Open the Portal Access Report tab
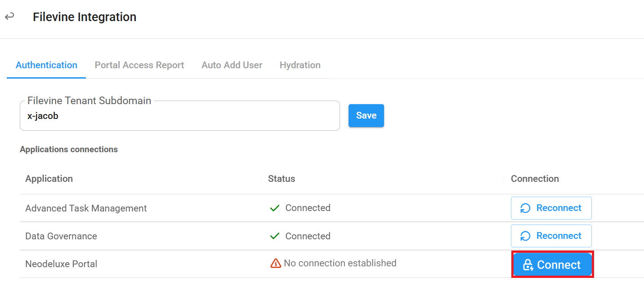 [x=139, y=65]
